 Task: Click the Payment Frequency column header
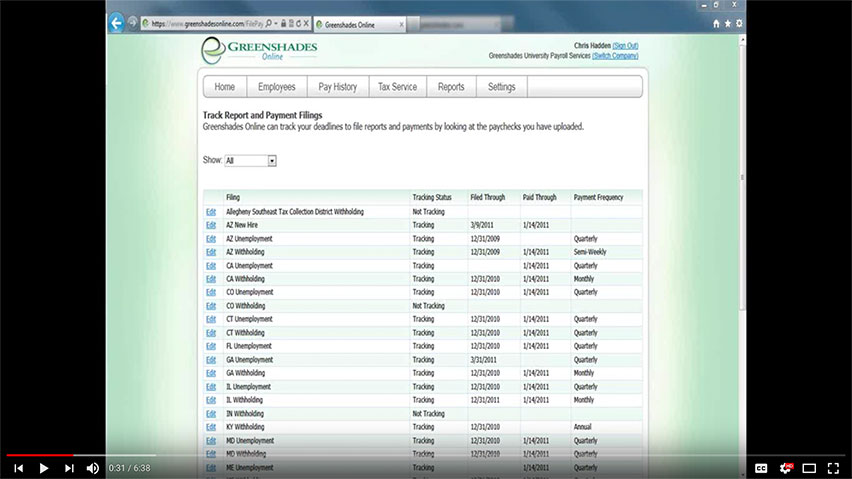[598, 197]
